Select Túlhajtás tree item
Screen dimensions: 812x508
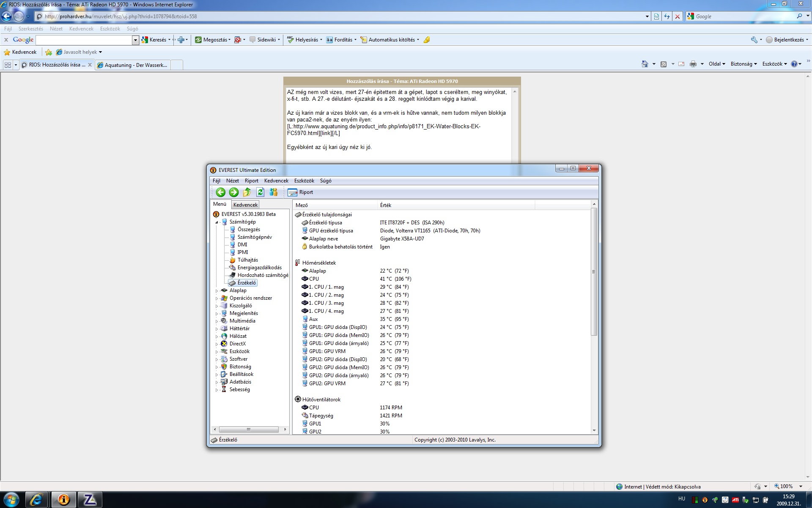(x=248, y=260)
